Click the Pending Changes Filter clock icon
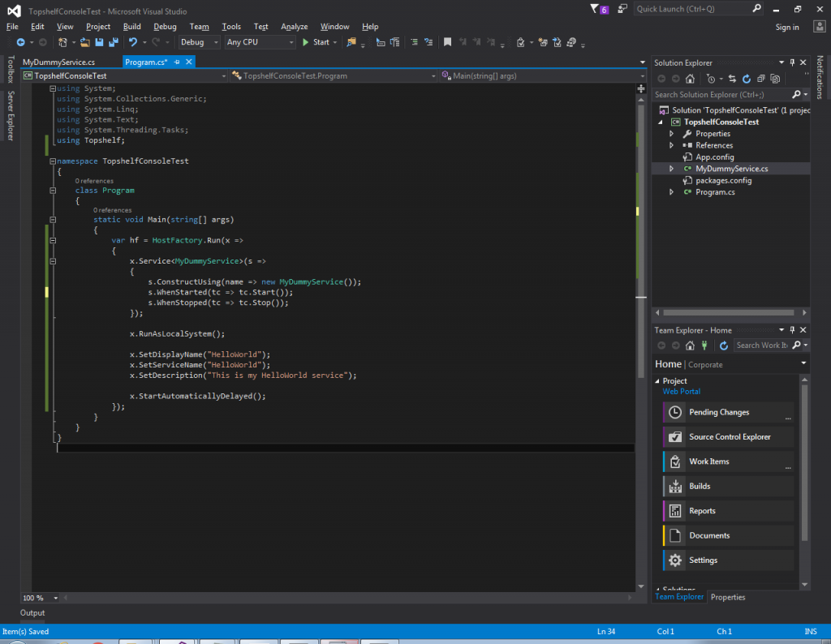 [x=711, y=79]
